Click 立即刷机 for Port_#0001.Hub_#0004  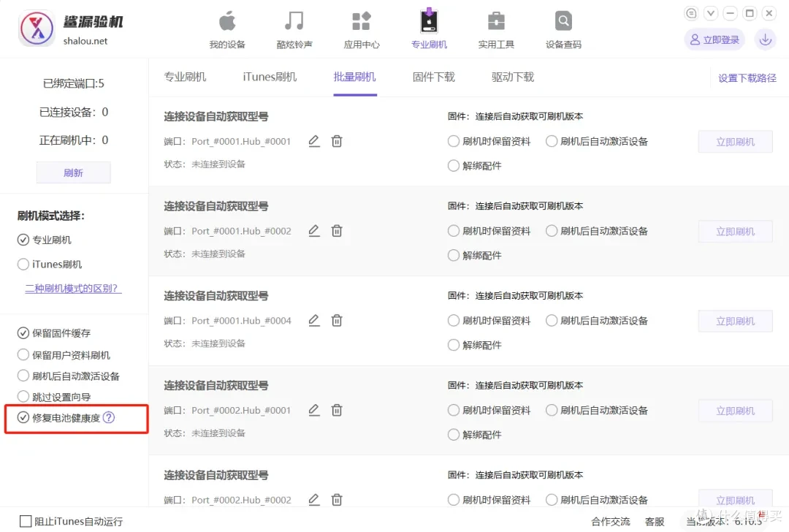tap(735, 321)
